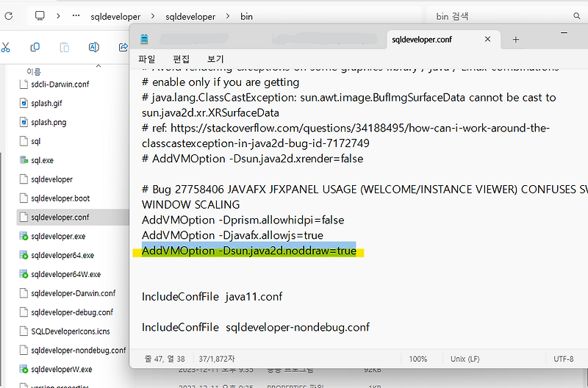588x388 pixels.
Task: Go to first sqldeveloper breadcrumb folder
Action: tap(115, 16)
